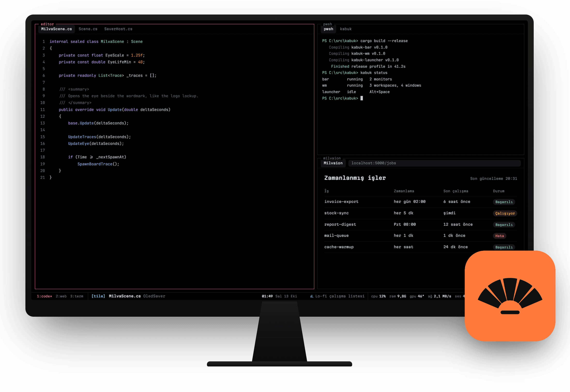Screen dimensions: 570x392
Task: Switch to the kabuk terminal tab
Action: coord(345,29)
